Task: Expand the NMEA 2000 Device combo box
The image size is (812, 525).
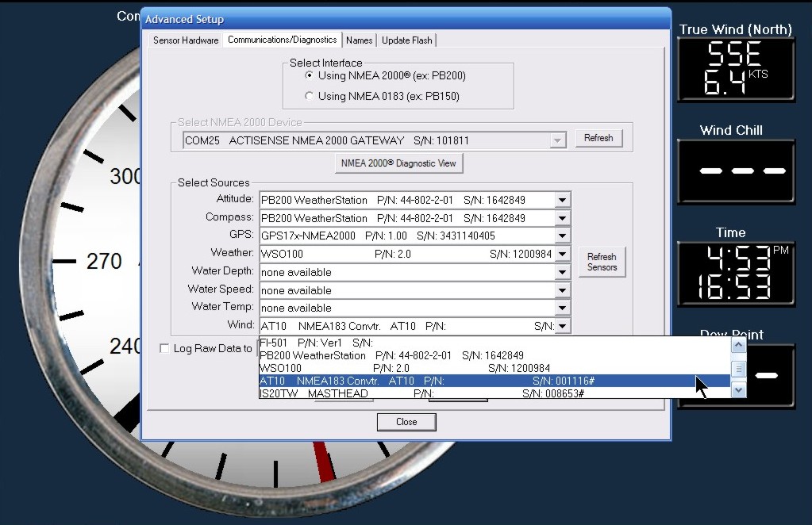Action: click(x=557, y=140)
